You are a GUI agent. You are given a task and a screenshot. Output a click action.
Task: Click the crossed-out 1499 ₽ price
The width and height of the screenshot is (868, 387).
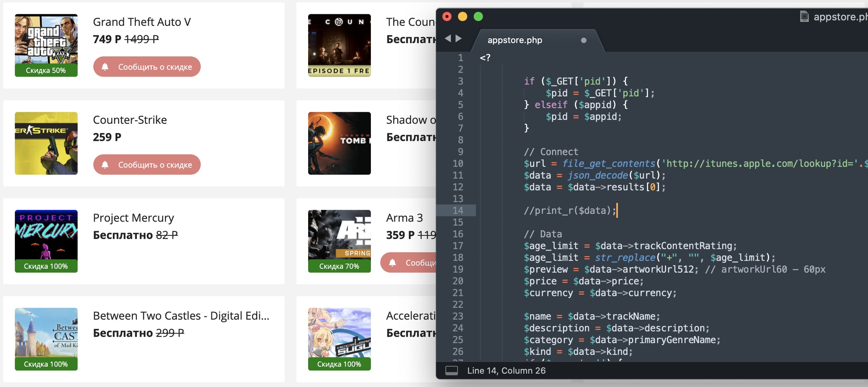pyautogui.click(x=142, y=39)
